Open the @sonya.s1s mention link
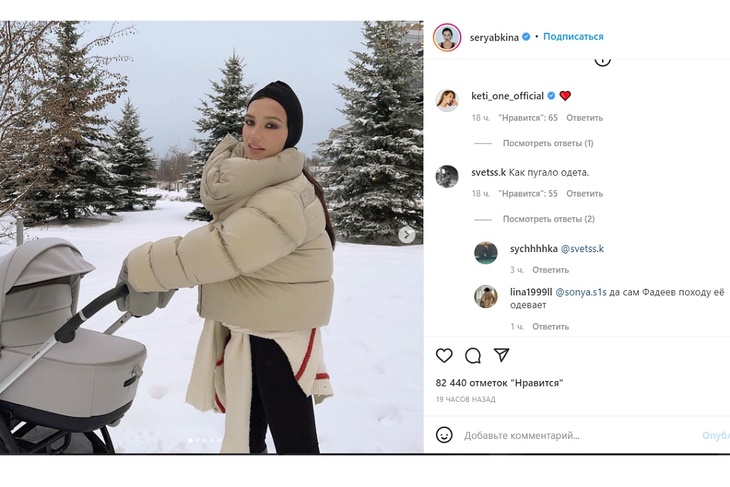 tap(581, 292)
